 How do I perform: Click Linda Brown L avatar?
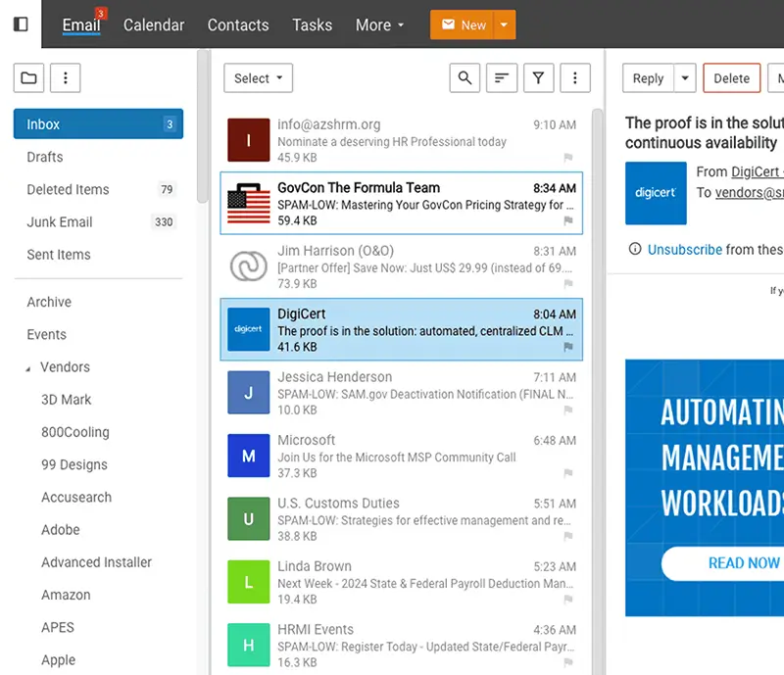pos(249,582)
